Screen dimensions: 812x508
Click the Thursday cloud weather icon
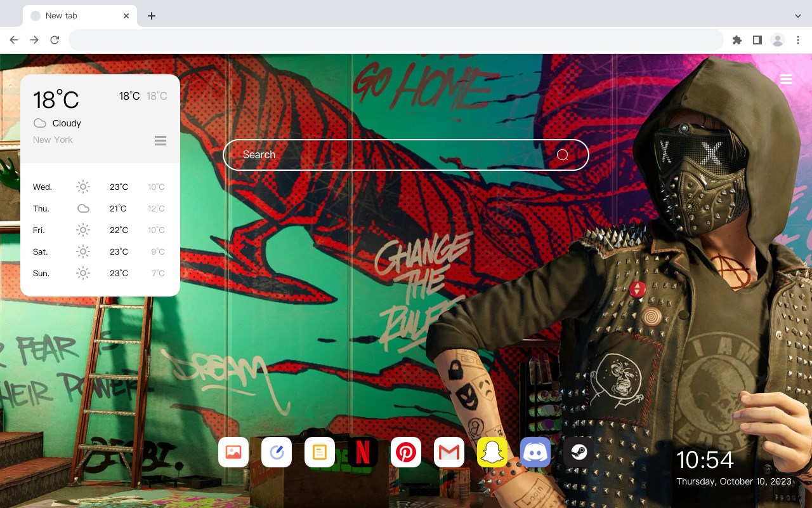(x=83, y=208)
